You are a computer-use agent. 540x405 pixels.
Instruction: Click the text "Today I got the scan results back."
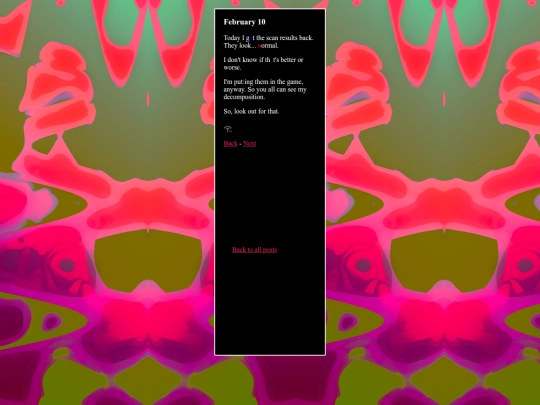tap(268, 38)
